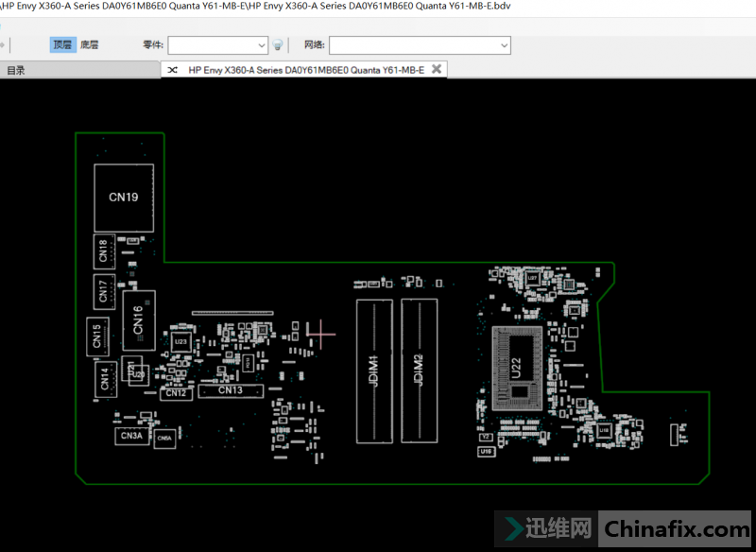Select the U22 CPU chip component
This screenshot has height=552, width=756.
[515, 367]
